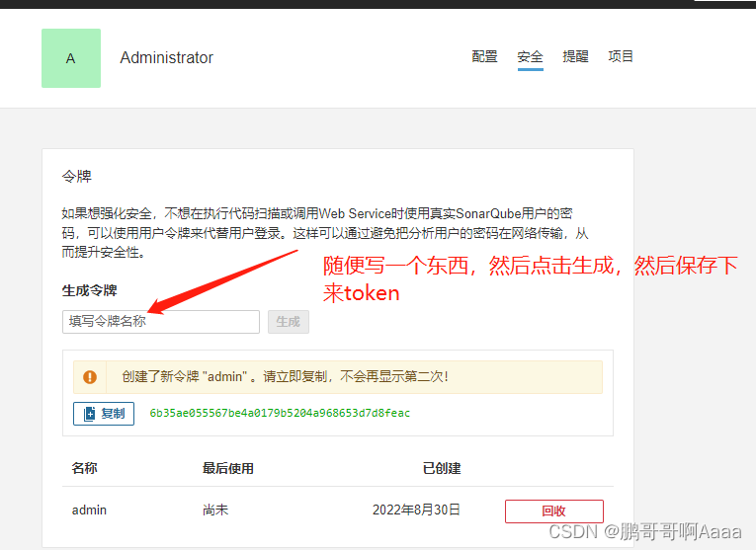Switch to the 安全 tab
The width and height of the screenshot is (756, 550).
pyautogui.click(x=531, y=57)
